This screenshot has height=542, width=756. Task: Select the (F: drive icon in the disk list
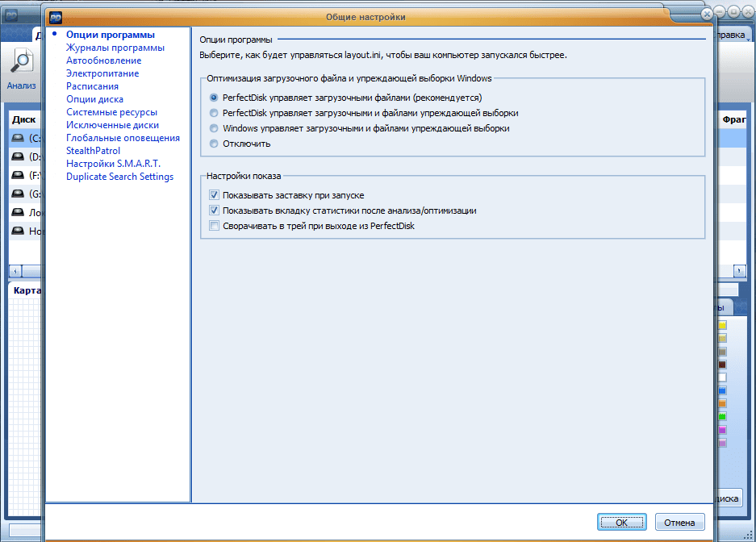[x=18, y=175]
